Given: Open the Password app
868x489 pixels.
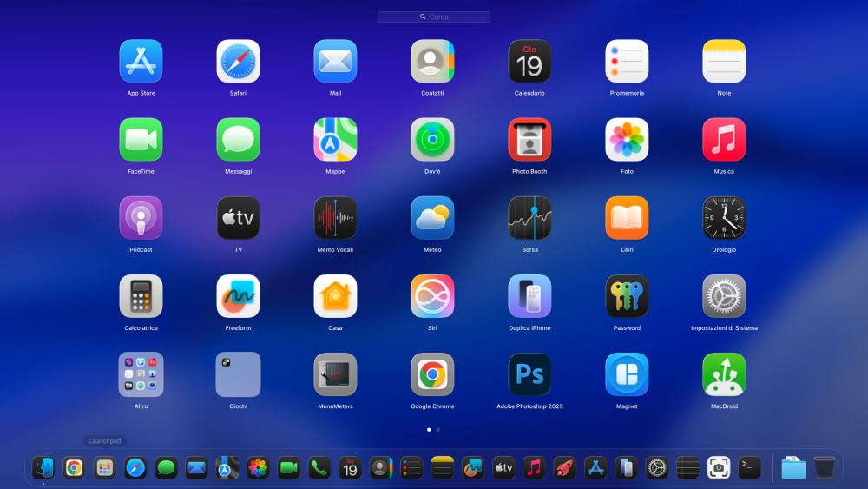Looking at the screenshot, I should coord(627,296).
